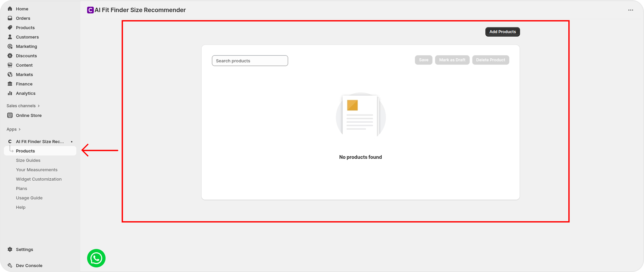Image resolution: width=644 pixels, height=272 pixels.
Task: Click the Discounts badge icon
Action: pos(10,56)
